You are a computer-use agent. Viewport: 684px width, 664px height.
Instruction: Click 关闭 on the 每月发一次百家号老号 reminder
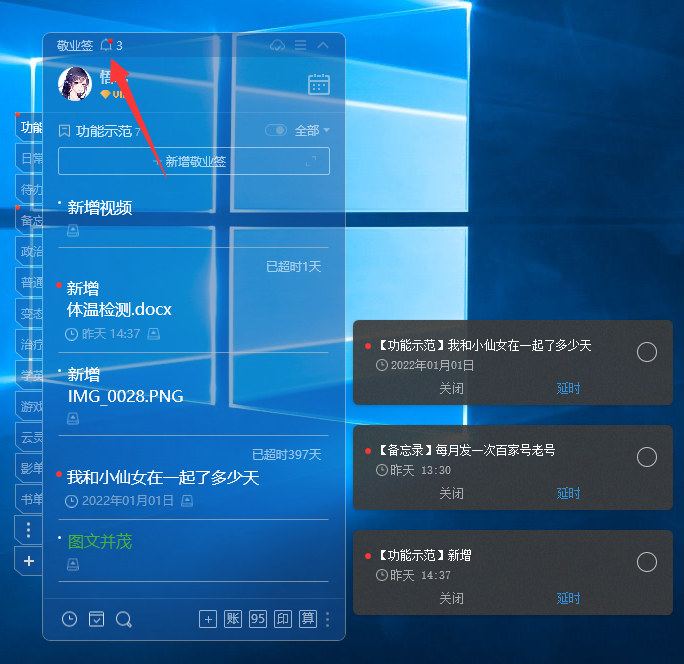[x=451, y=493]
